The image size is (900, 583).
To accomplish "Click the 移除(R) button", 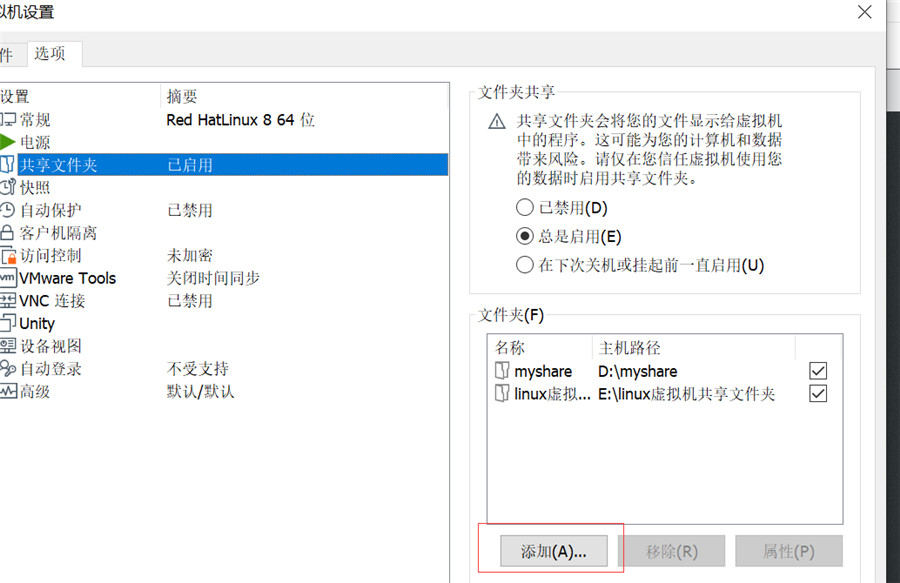I will tap(672, 551).
